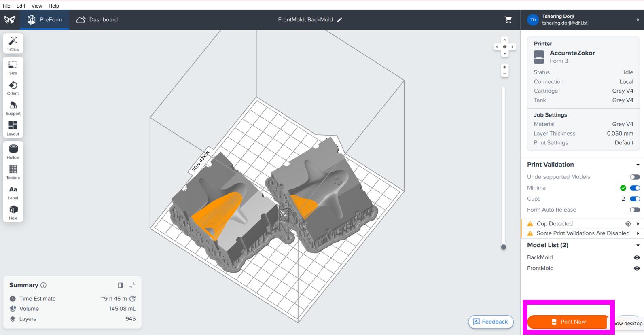
Task: Click the eye icon in view controls
Action: 504,47
